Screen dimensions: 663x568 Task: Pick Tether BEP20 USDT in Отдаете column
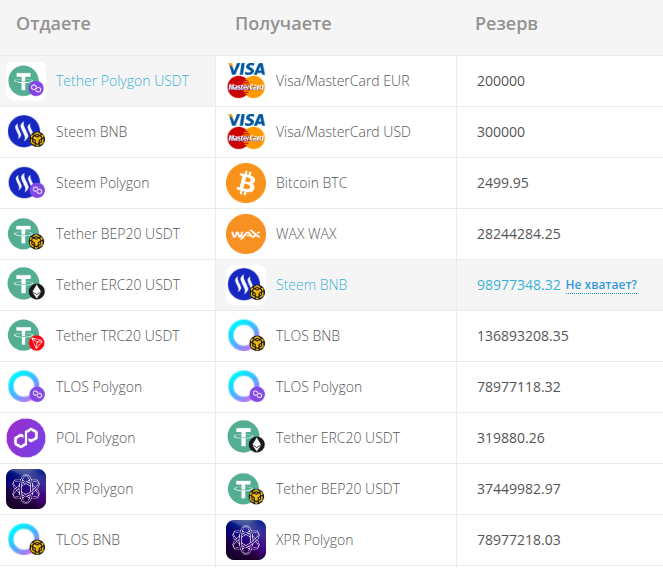click(x=118, y=234)
